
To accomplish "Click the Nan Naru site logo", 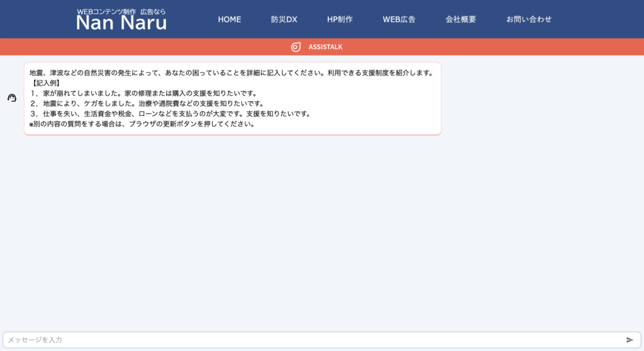I will [121, 23].
